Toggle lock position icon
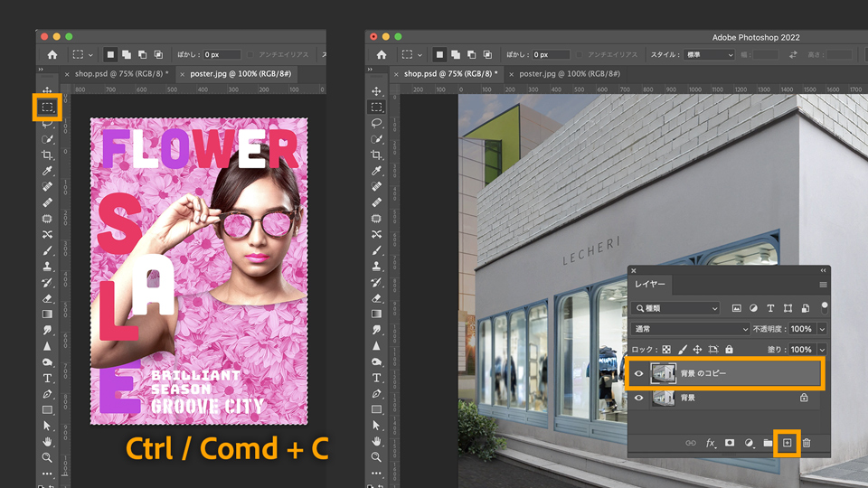 (697, 350)
